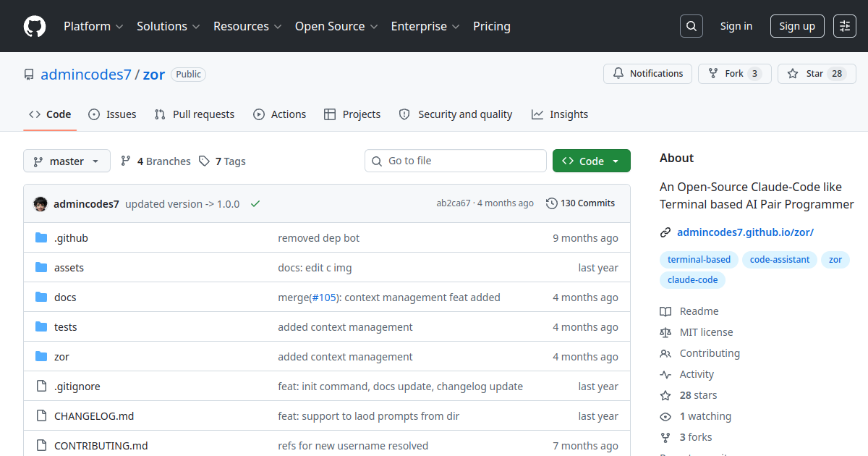The image size is (868, 456).
Task: Click the CHANGELOG.md file icon
Action: tap(41, 416)
